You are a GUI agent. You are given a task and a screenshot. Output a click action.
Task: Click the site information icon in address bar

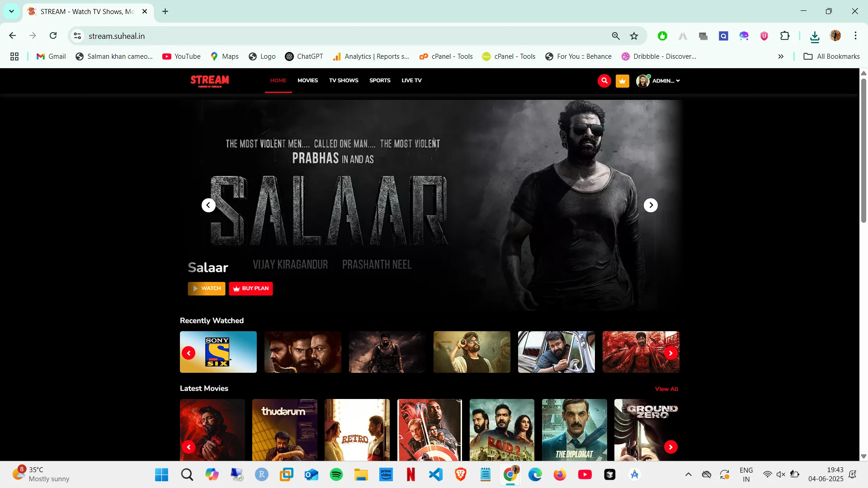[x=78, y=36]
